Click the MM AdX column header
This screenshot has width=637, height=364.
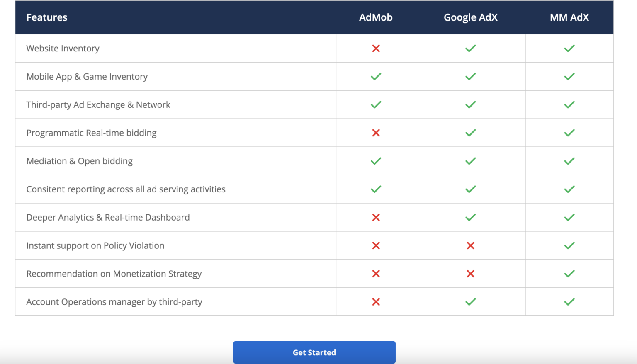click(569, 17)
